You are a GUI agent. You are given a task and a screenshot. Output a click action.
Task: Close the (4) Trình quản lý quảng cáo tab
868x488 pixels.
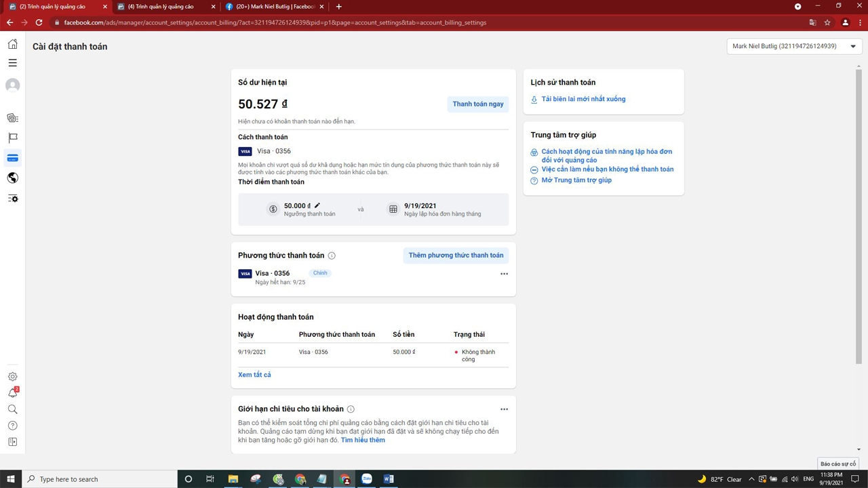pyautogui.click(x=213, y=7)
